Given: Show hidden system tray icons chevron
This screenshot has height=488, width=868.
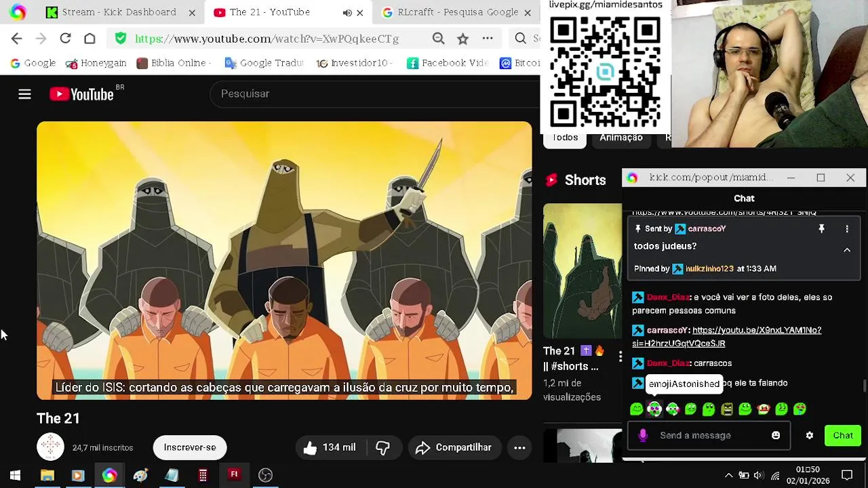Looking at the screenshot, I should (728, 475).
